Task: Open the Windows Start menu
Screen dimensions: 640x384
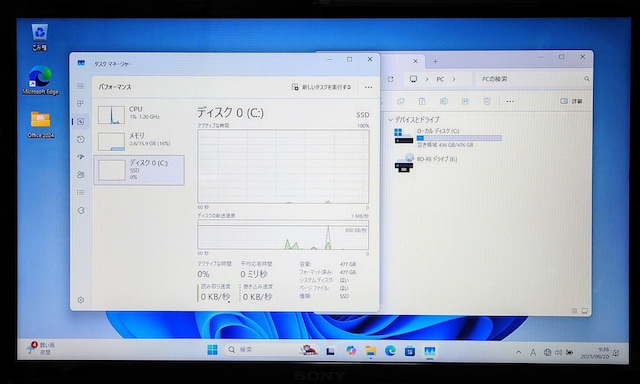Action: click(x=212, y=350)
